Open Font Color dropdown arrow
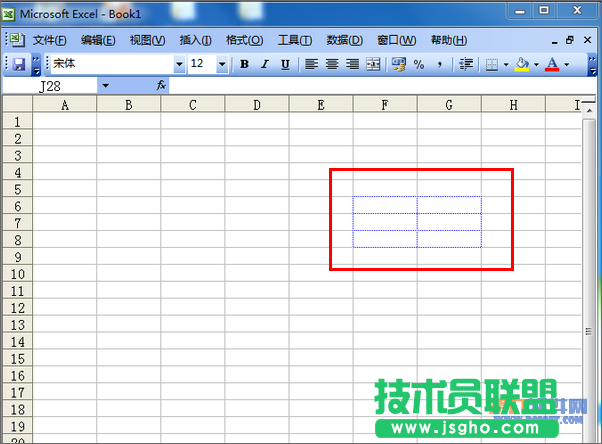 click(567, 64)
